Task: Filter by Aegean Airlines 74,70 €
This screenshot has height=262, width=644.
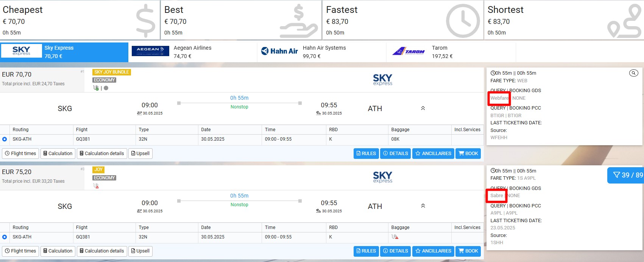Action: 193,52
